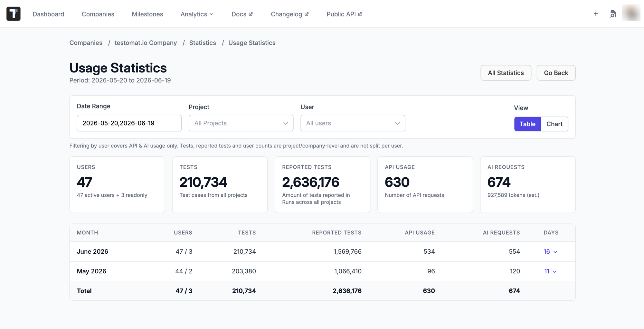Open the All users dropdown
Screen dimensions: 644x329
pos(353,123)
